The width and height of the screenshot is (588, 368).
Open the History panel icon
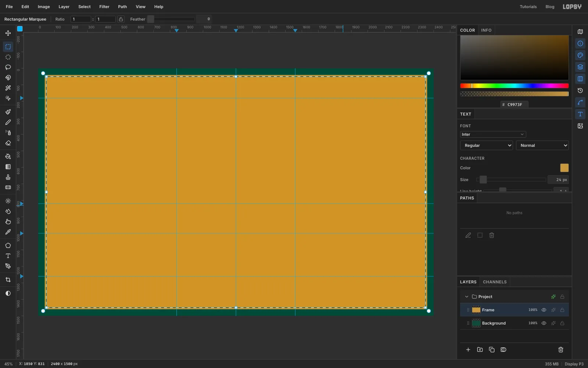pyautogui.click(x=580, y=91)
